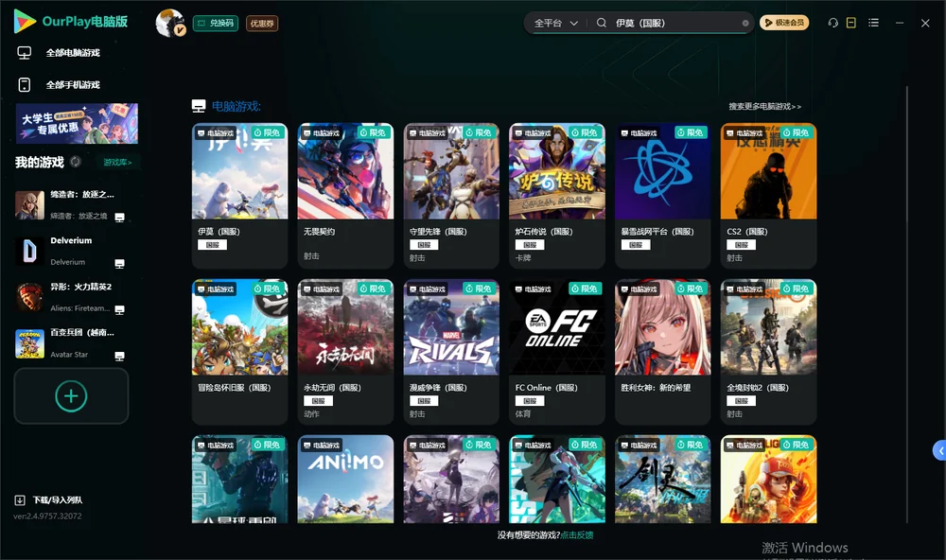Open the 极速会员 membership button
Viewport: 946px width, 560px height.
784,23
